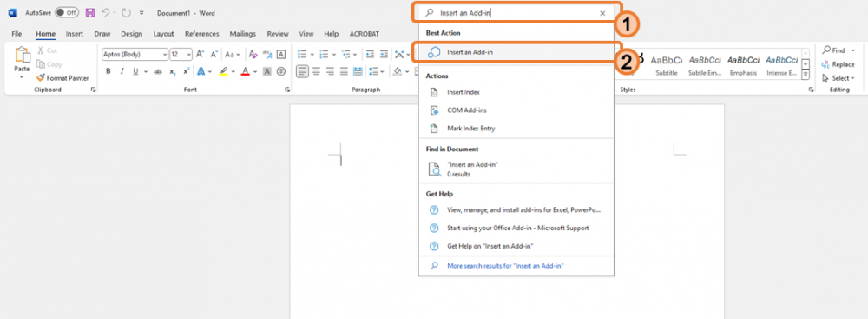The width and height of the screenshot is (868, 319).
Task: Apply the Intense Emphasis style
Action: click(782, 65)
